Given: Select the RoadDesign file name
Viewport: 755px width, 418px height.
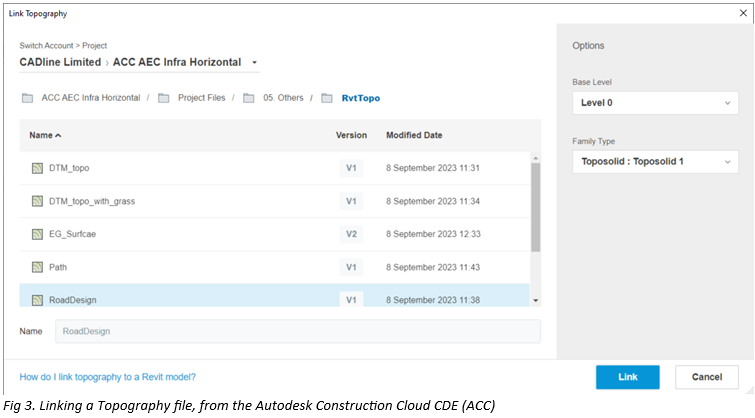Looking at the screenshot, I should (x=73, y=300).
